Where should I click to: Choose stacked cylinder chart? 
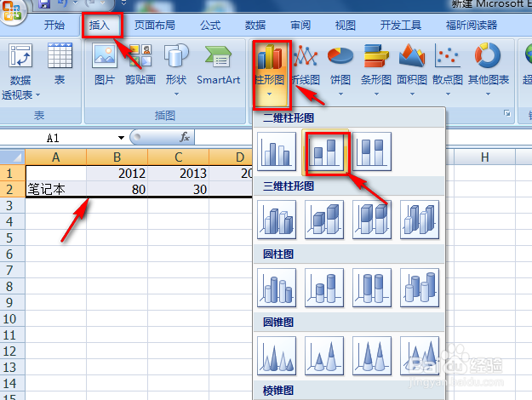[324, 288]
